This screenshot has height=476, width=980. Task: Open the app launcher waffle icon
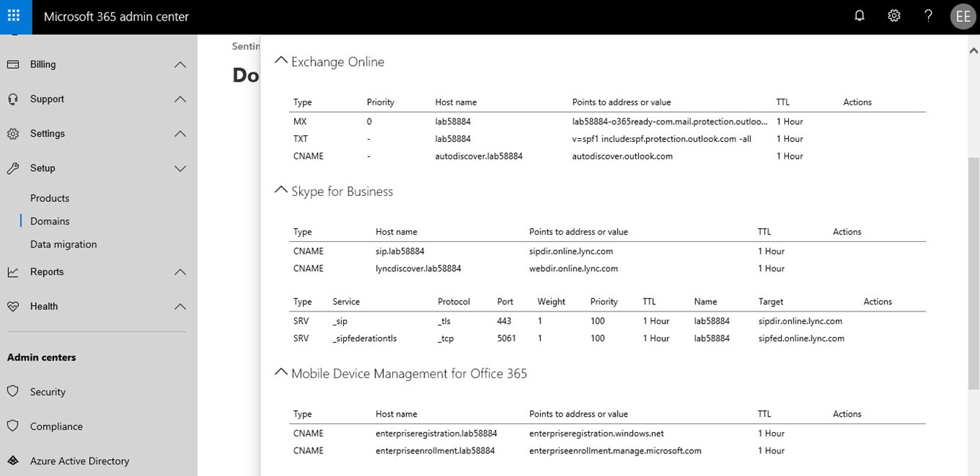(14, 16)
